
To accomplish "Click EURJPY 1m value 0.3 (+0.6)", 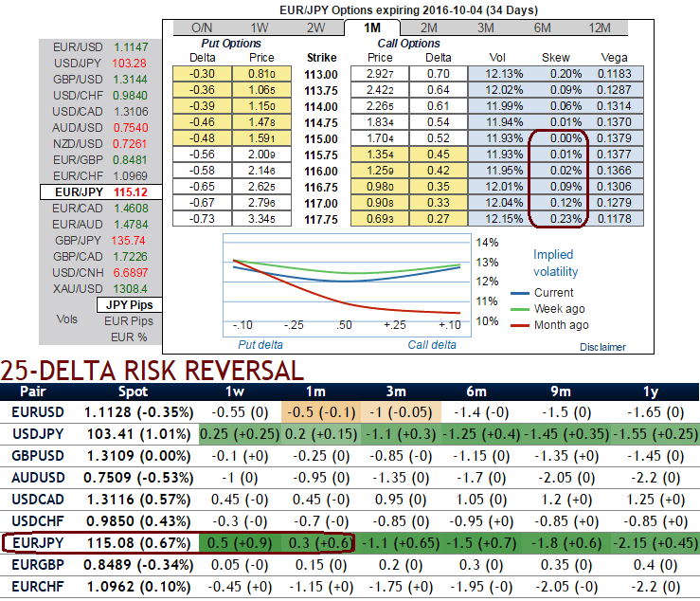I will point(320,543).
